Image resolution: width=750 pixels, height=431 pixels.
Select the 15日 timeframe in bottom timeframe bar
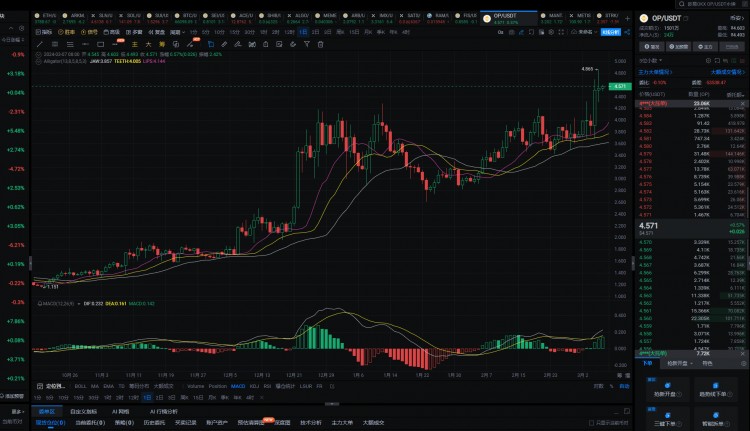point(198,398)
